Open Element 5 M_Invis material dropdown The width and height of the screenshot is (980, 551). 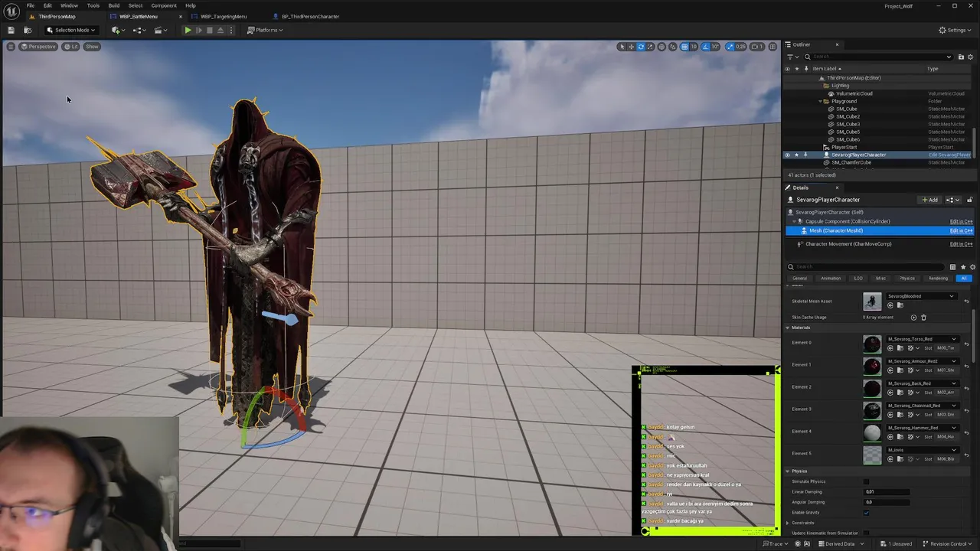click(922, 450)
